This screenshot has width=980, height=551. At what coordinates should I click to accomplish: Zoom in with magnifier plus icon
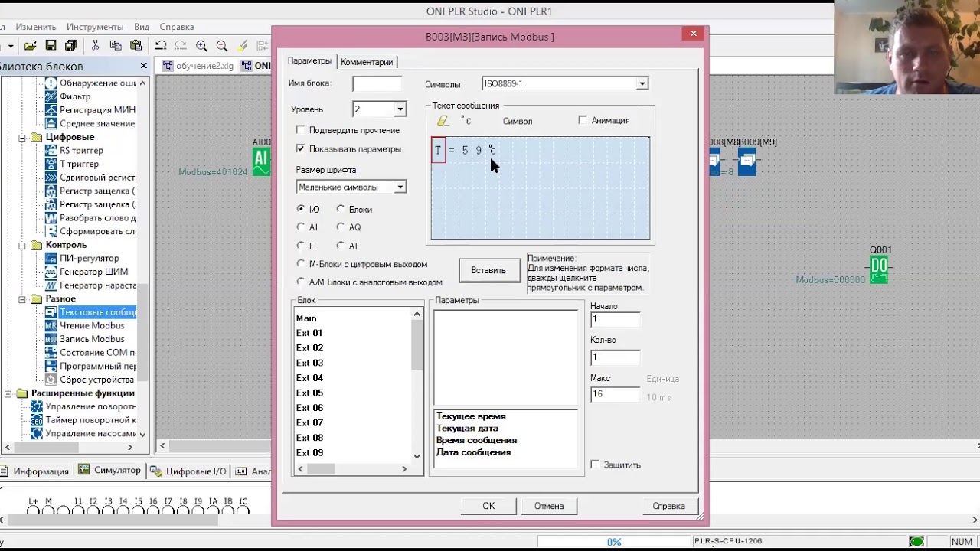(x=201, y=46)
